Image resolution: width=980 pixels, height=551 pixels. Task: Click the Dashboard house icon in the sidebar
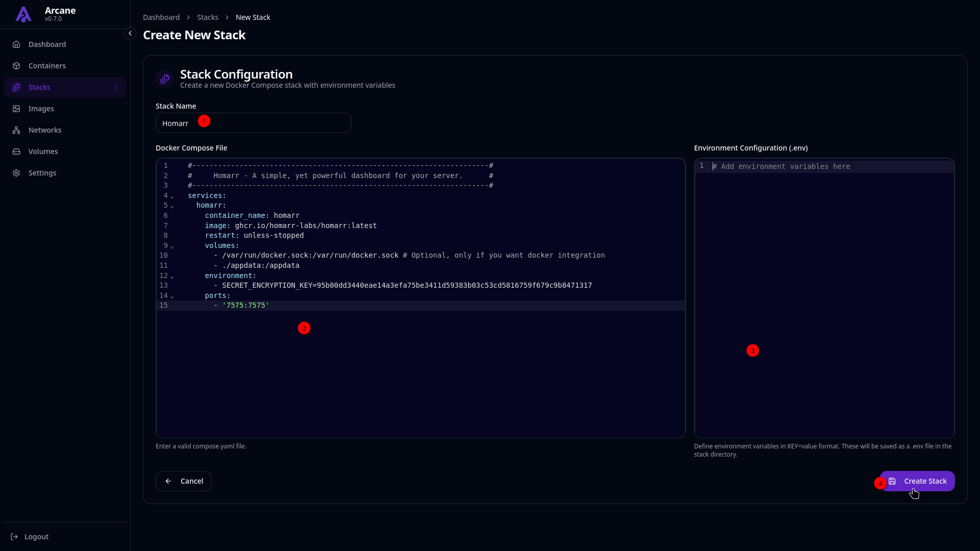[x=16, y=44]
